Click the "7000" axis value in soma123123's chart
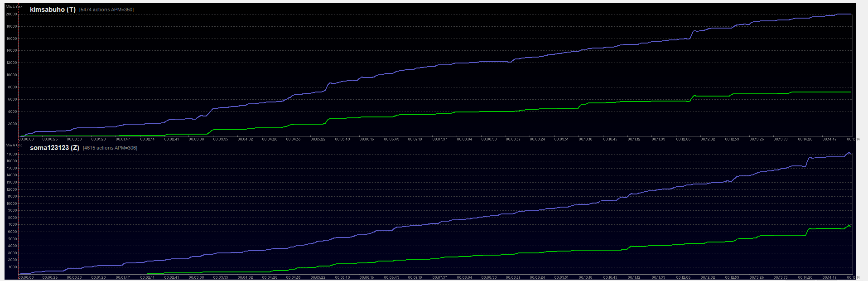The width and height of the screenshot is (868, 281). point(12,224)
